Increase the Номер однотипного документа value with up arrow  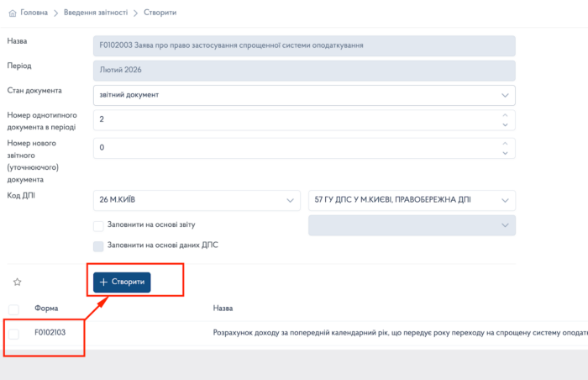(x=505, y=115)
